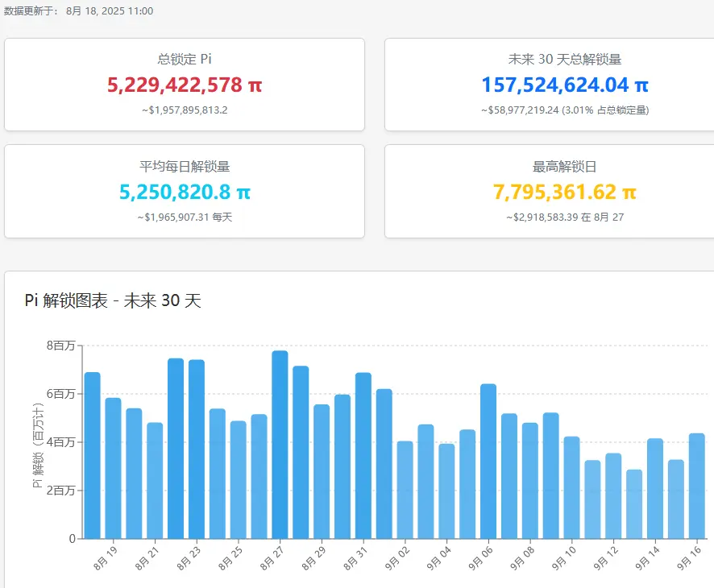Click the 5,250,820.8 π value
This screenshot has height=588, width=714.
point(185,192)
